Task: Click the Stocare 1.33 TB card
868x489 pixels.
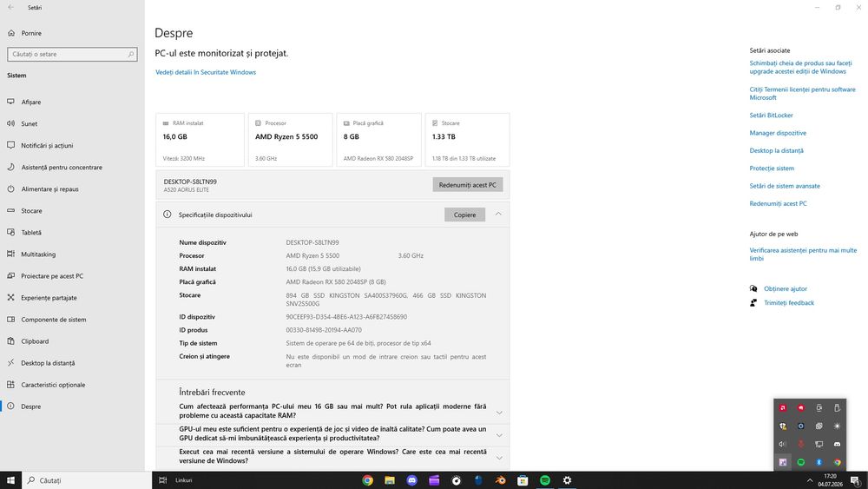Action: tap(467, 140)
